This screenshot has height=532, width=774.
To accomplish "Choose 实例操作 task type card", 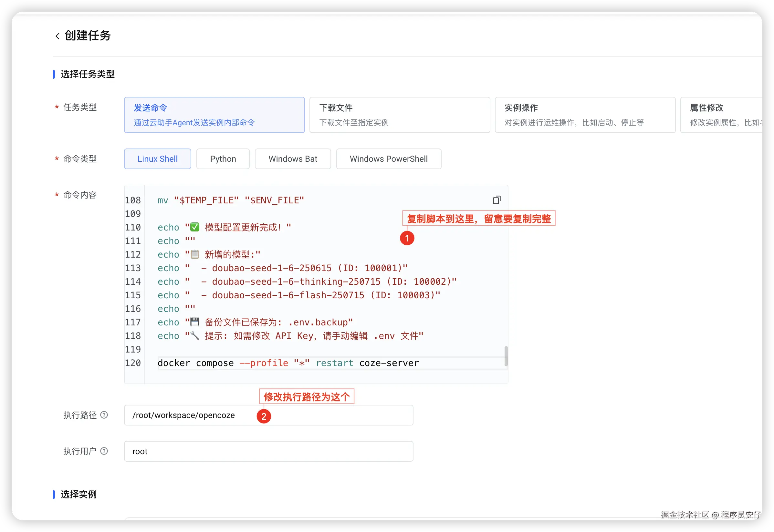I will coord(585,115).
